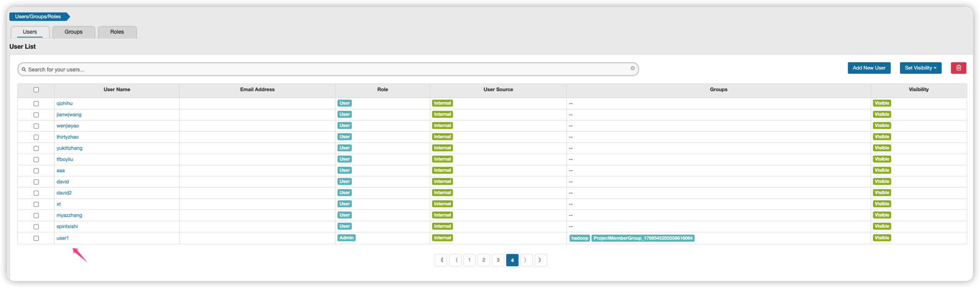Open the yukittzhang user link
This screenshot has width=980, height=288.
pos(70,148)
